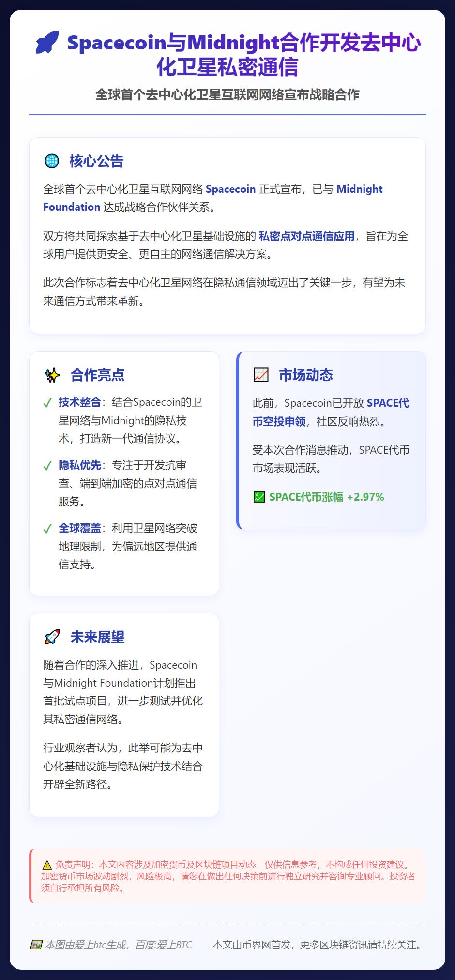Click the checkmark beside 技术整合
The height and width of the screenshot is (980, 455).
coord(47,403)
